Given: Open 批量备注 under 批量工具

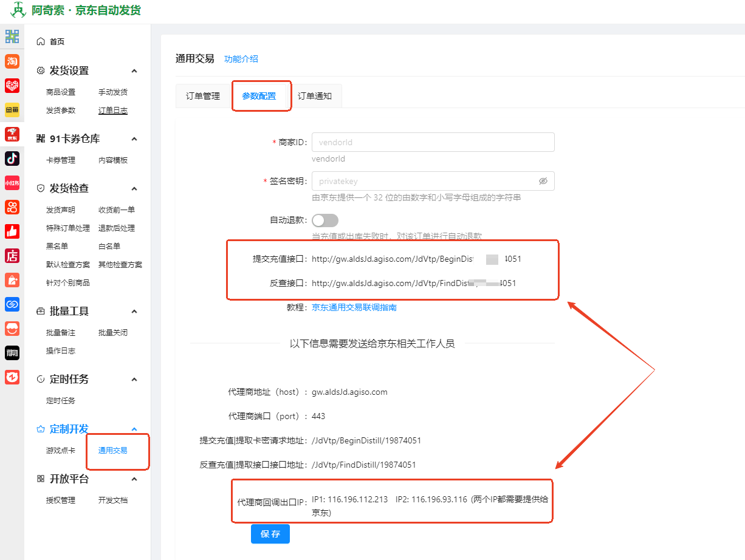Looking at the screenshot, I should (61, 333).
